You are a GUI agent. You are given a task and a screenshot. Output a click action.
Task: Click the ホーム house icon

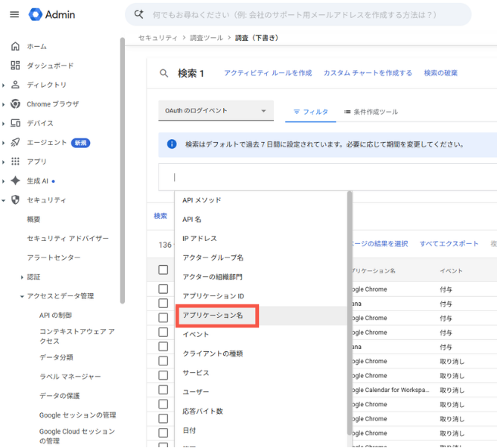[15, 46]
